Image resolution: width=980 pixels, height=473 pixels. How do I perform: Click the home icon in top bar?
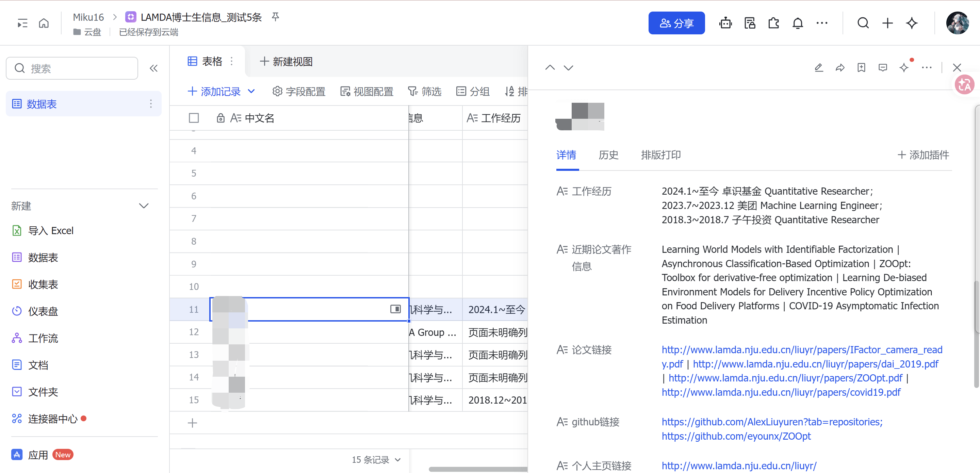(44, 23)
